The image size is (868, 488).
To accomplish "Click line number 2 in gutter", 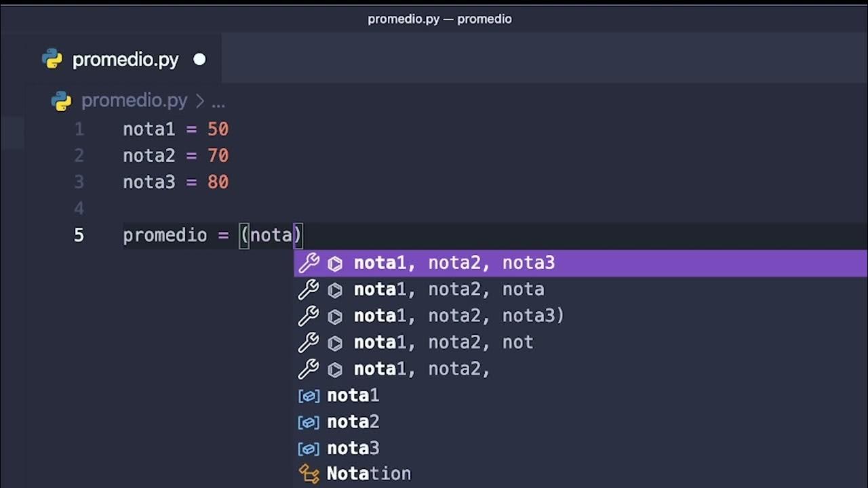I will click(79, 155).
